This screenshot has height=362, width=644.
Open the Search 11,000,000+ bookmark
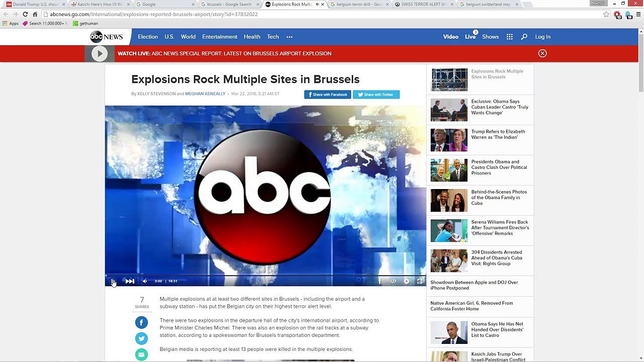[45, 23]
